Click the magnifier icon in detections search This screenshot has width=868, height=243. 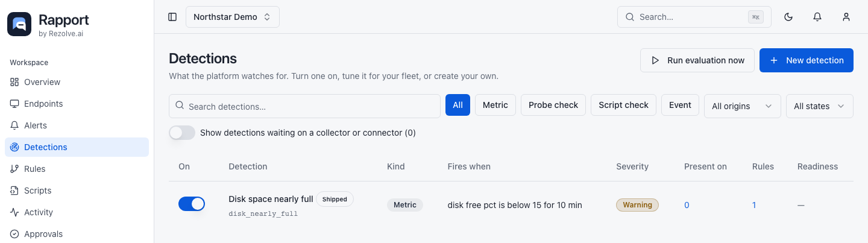(180, 106)
